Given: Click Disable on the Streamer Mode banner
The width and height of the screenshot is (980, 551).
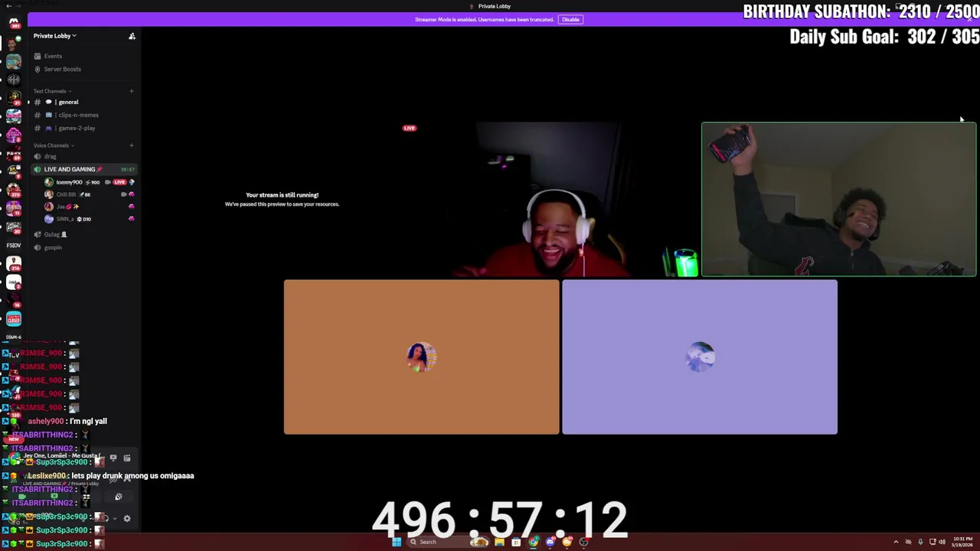Looking at the screenshot, I should pos(570,19).
